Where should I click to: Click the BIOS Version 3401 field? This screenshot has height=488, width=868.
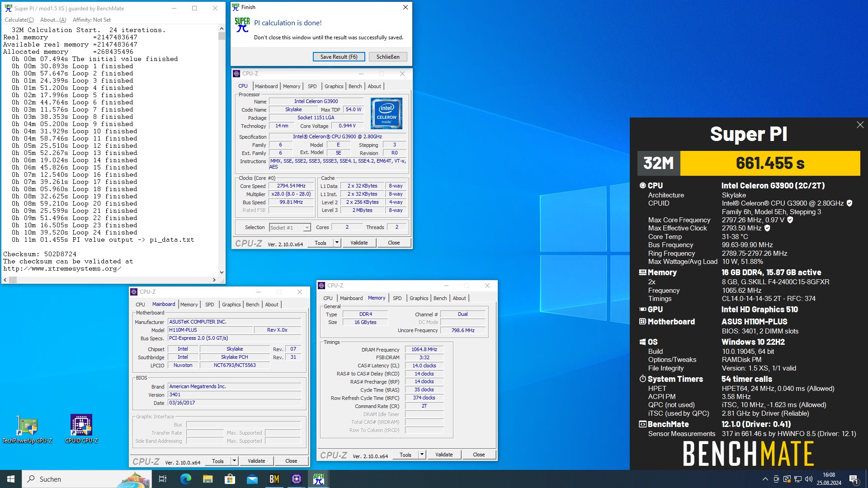(235, 395)
